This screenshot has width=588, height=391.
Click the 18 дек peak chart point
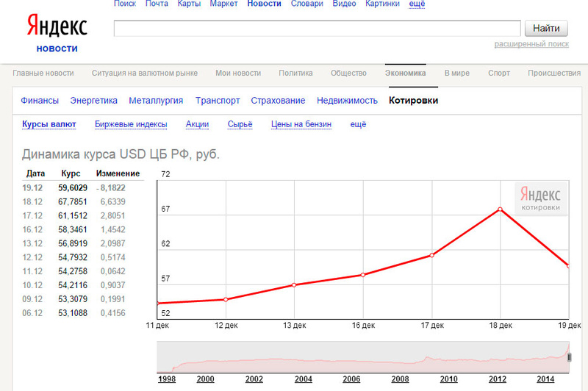pyautogui.click(x=501, y=209)
